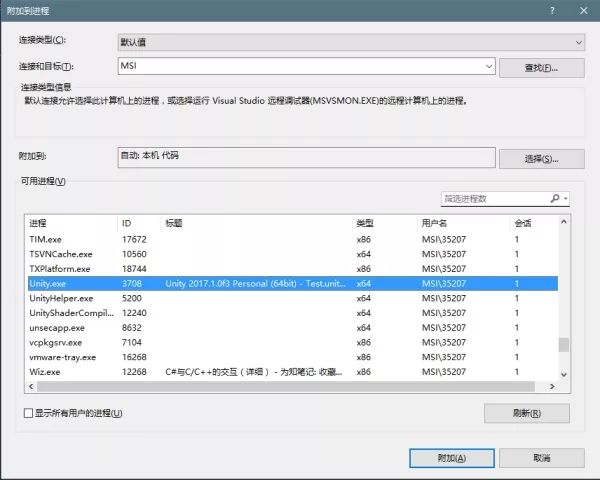Click the magnifier search icon

coord(554,198)
